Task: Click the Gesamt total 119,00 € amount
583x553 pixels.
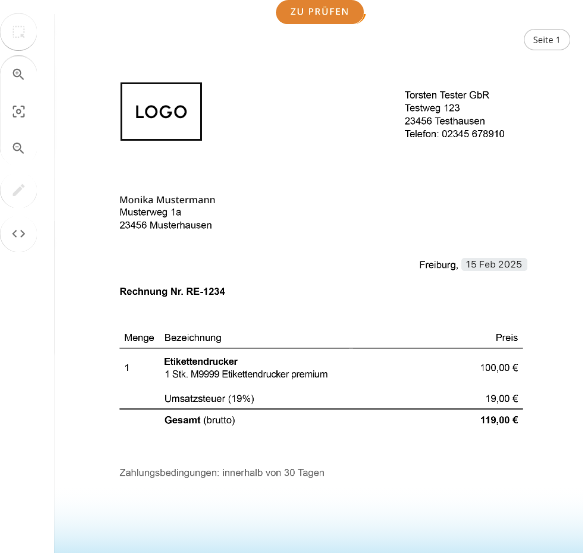Action: (499, 420)
